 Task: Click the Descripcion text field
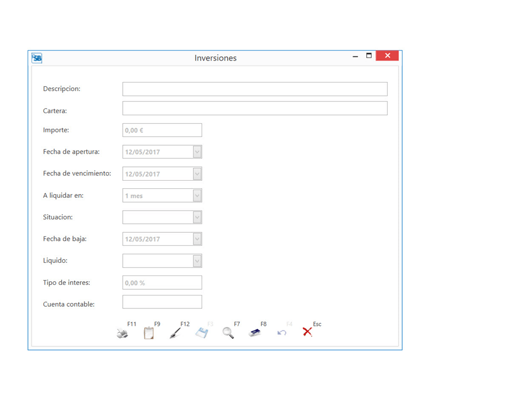[x=255, y=89]
